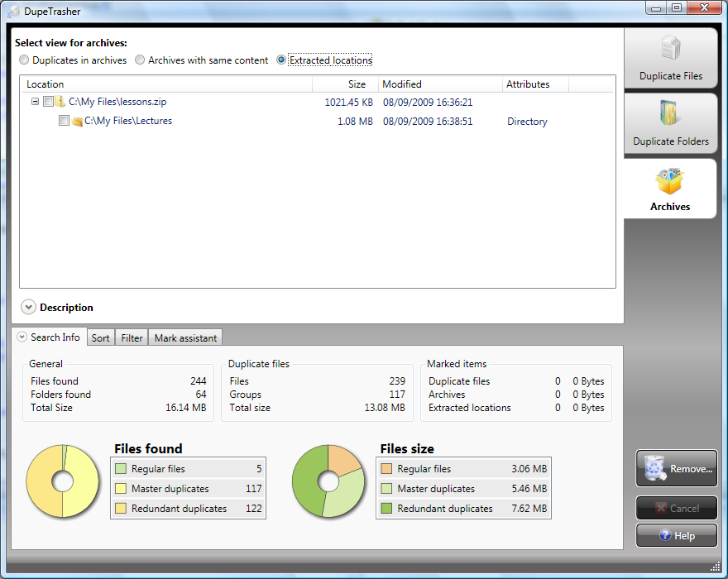Click the Master duplicates swatch under Files size

pyautogui.click(x=386, y=489)
